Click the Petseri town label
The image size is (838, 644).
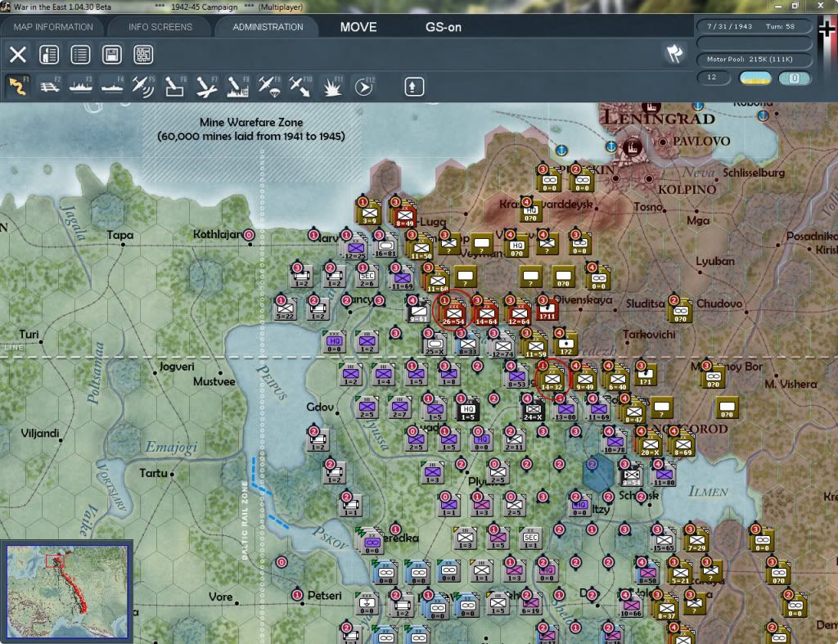coord(324,596)
